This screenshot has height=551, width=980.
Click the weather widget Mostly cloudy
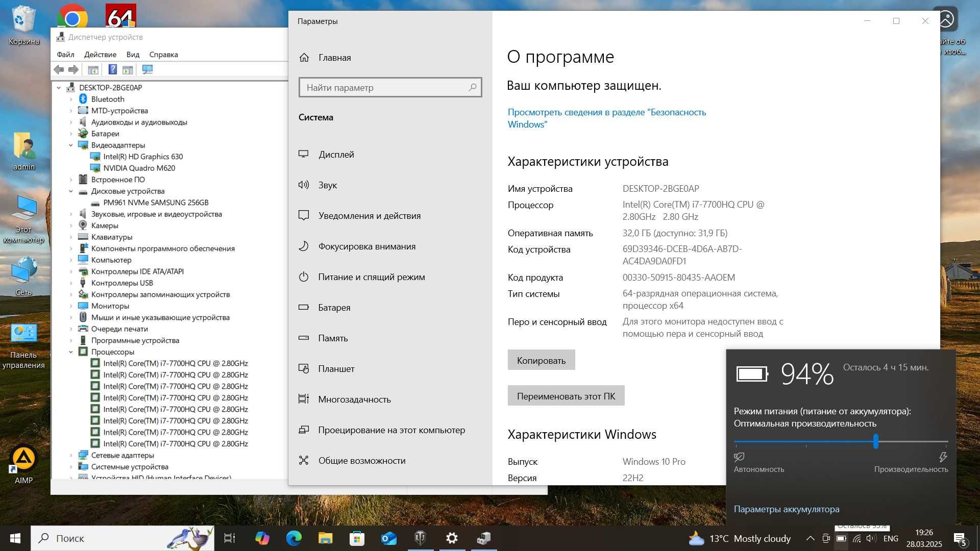pyautogui.click(x=739, y=538)
